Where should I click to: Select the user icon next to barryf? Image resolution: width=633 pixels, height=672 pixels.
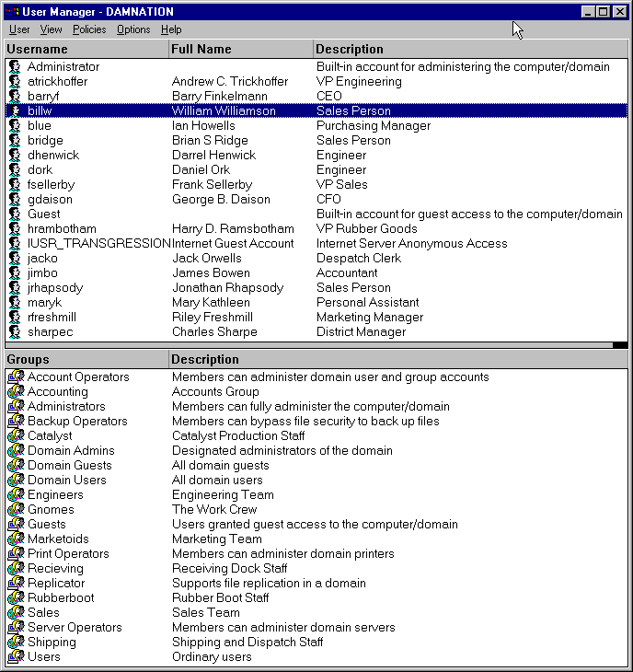pyautogui.click(x=15, y=97)
